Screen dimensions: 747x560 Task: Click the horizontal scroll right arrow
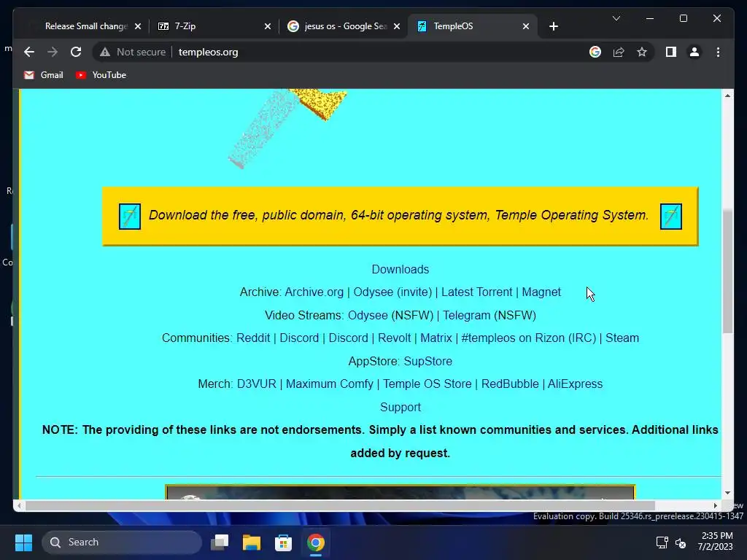(x=715, y=506)
